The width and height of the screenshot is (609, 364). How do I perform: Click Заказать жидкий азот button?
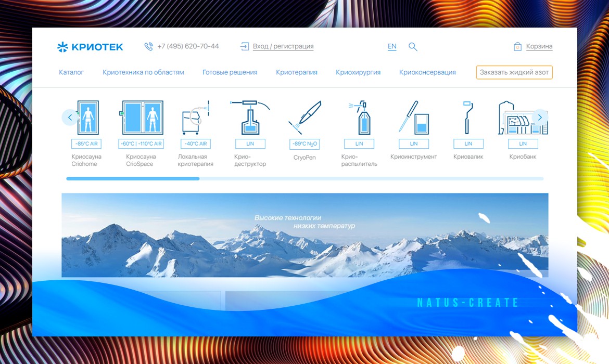[x=514, y=72]
